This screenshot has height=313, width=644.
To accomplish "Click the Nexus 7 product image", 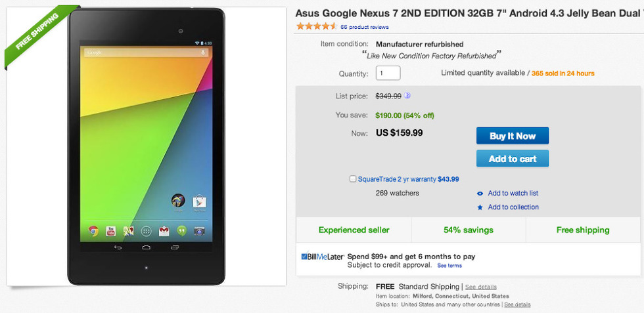I will coord(146,146).
